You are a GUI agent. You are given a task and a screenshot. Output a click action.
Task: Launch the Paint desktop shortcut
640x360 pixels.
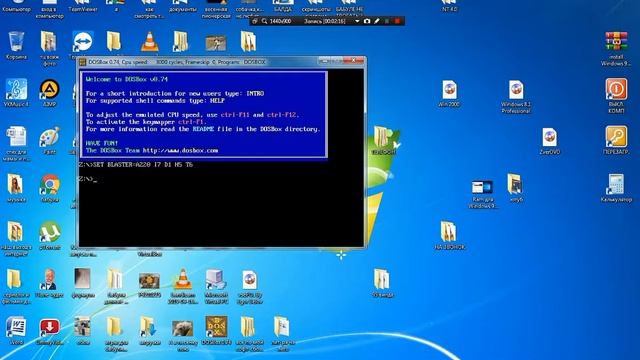tap(50, 137)
